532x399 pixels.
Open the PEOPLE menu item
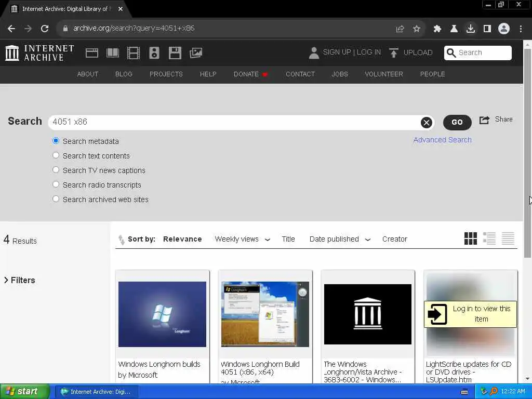click(x=432, y=74)
